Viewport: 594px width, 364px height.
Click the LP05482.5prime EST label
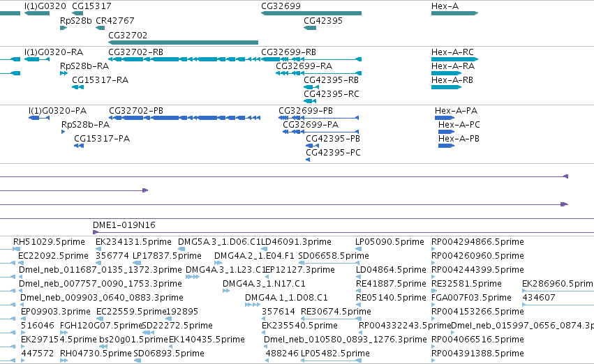[335, 354]
